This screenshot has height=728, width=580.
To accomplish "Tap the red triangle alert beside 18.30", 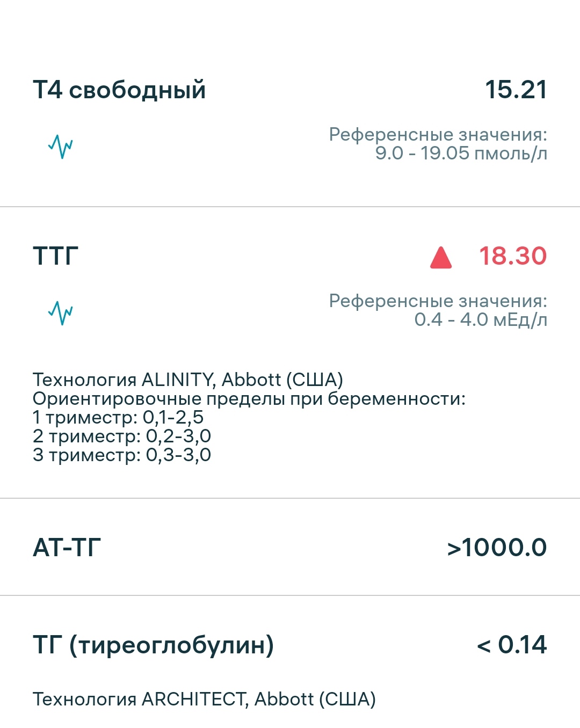I will tap(441, 257).
